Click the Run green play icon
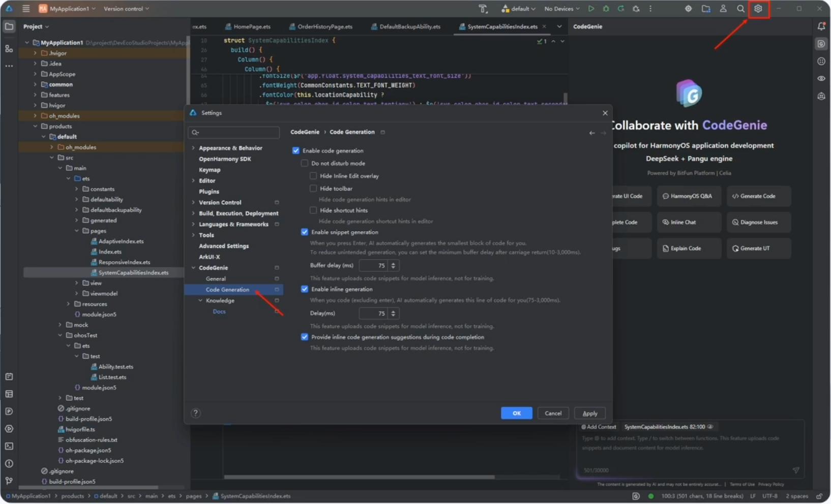The width and height of the screenshot is (831, 504). [x=591, y=9]
